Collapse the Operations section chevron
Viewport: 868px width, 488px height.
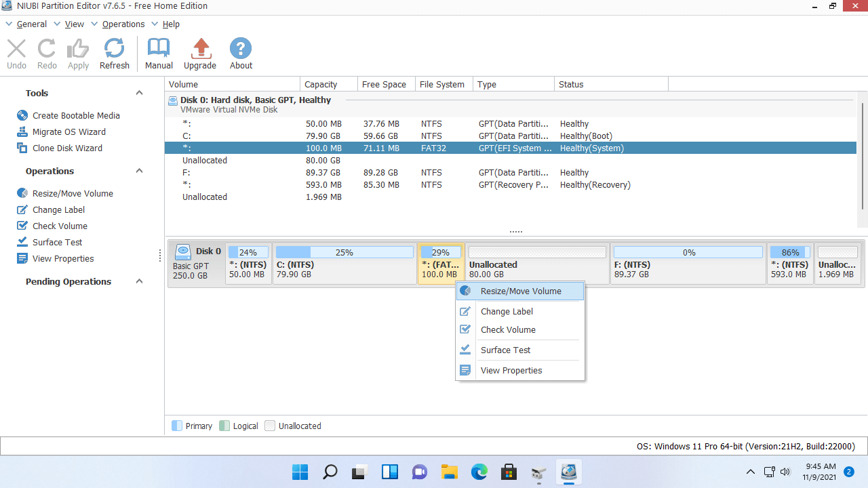[x=139, y=171]
